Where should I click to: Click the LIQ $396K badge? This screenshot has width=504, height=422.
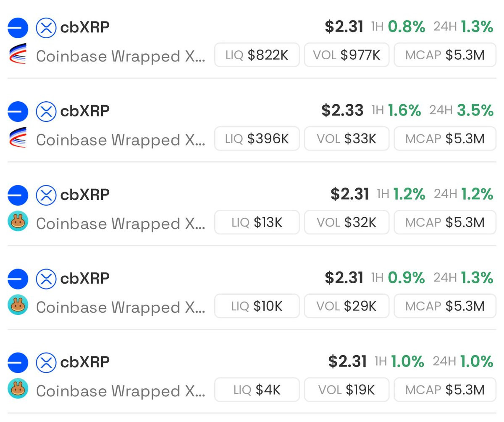(x=257, y=138)
